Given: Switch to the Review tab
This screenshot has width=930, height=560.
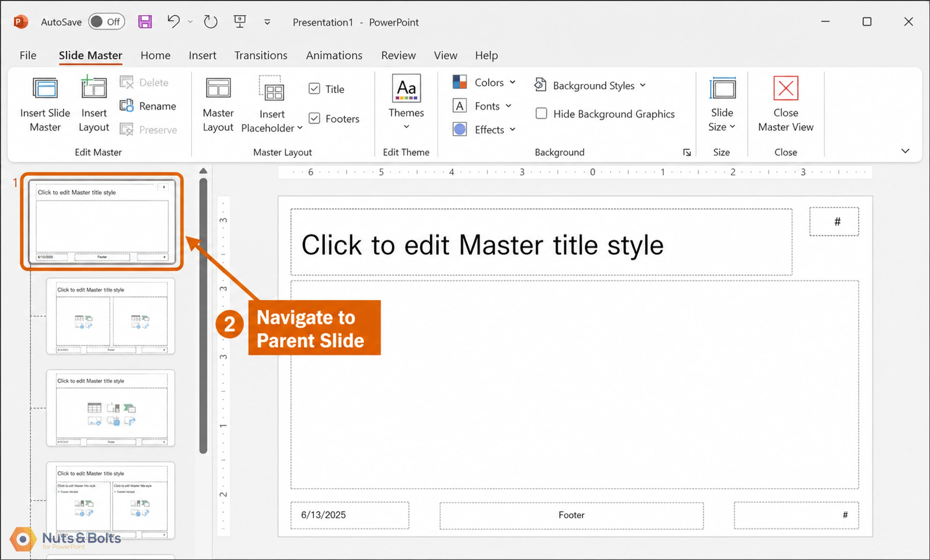Looking at the screenshot, I should pos(398,55).
